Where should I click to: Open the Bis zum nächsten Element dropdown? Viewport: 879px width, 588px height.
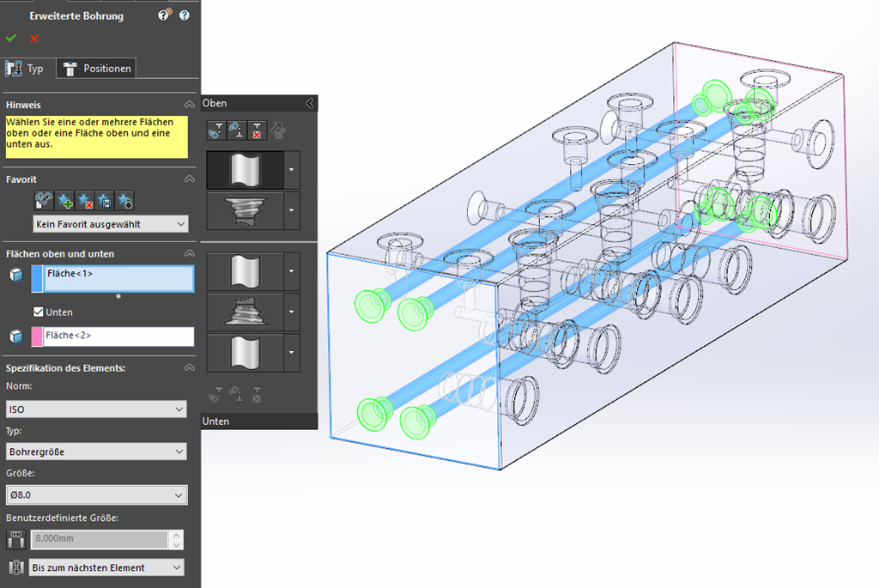(x=106, y=567)
